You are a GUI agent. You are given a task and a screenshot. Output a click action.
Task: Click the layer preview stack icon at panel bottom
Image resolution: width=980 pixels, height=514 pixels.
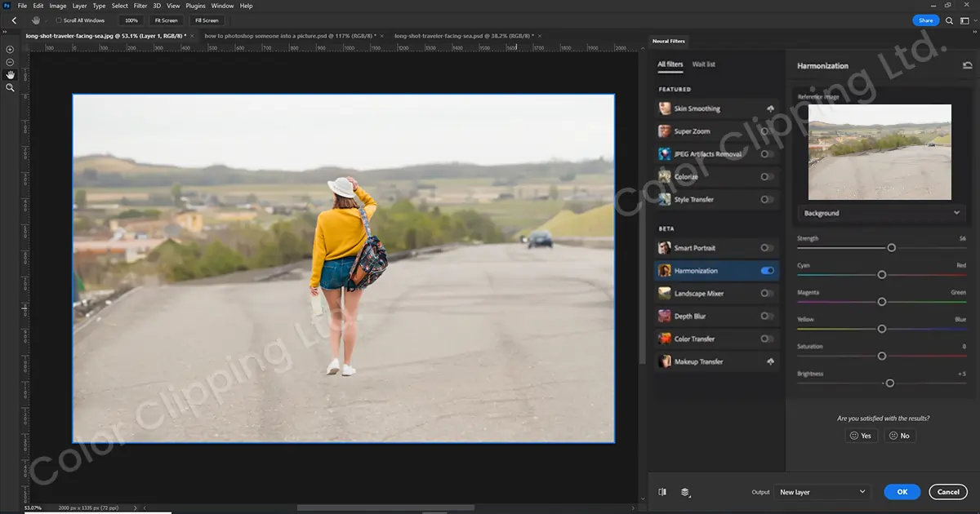pos(685,492)
